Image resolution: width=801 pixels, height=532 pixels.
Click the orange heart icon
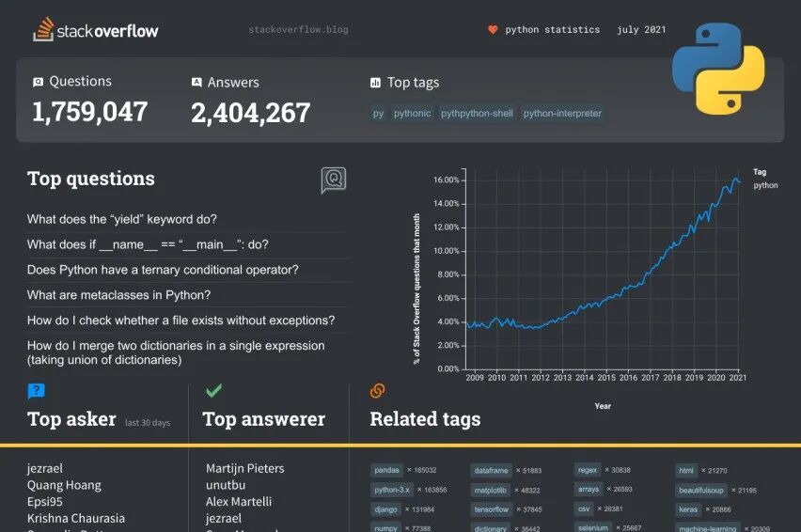(493, 30)
